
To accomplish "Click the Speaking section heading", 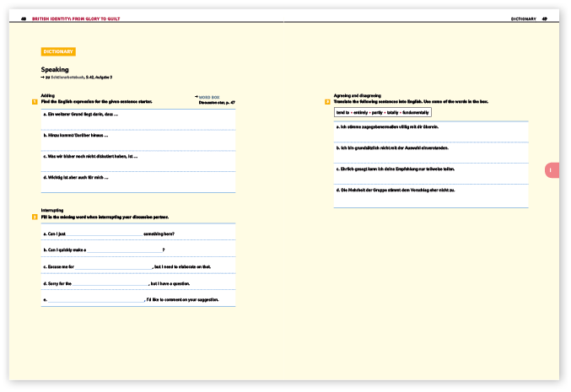I will click(x=55, y=69).
